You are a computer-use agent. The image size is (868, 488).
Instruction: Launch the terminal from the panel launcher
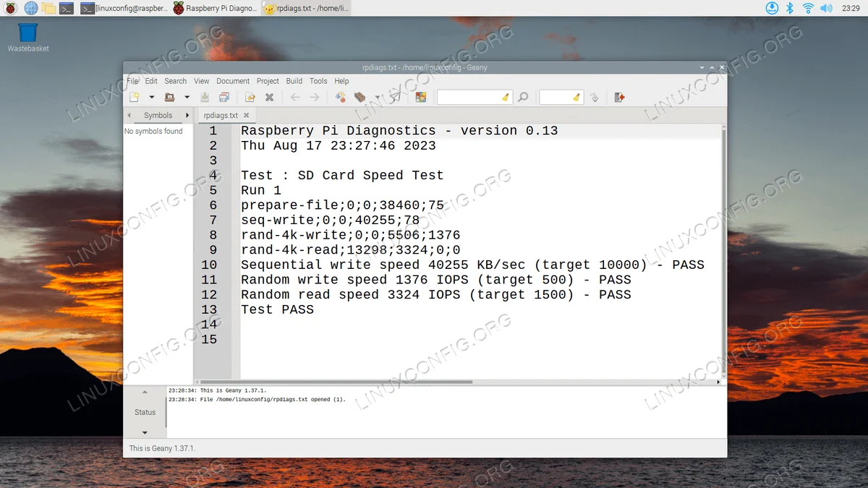67,8
